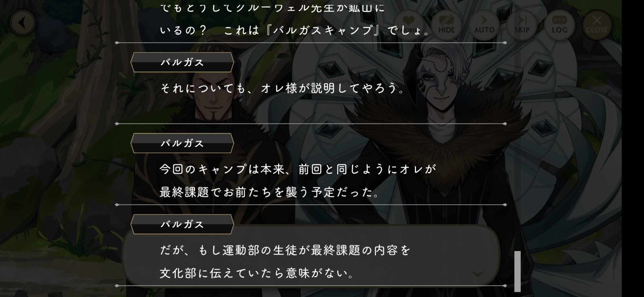The width and height of the screenshot is (644, 297).
Task: Click the line 今回のキャンプは本来
Action: [298, 169]
